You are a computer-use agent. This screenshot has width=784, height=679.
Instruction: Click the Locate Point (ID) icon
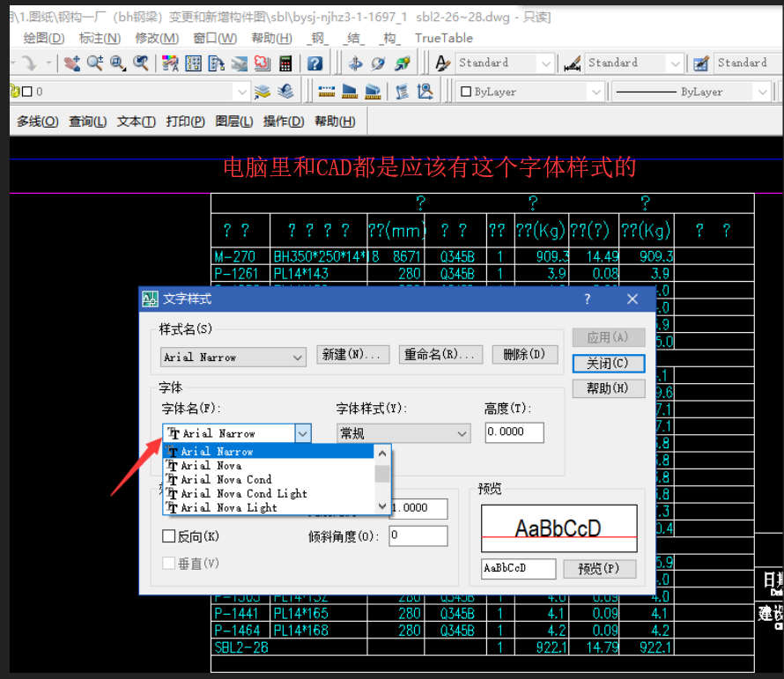pos(425,92)
